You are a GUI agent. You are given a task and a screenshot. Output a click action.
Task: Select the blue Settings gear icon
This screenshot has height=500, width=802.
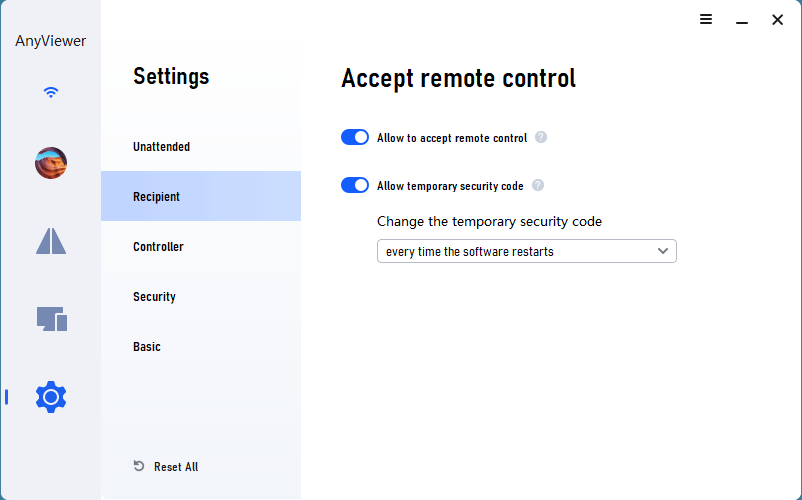(x=51, y=397)
